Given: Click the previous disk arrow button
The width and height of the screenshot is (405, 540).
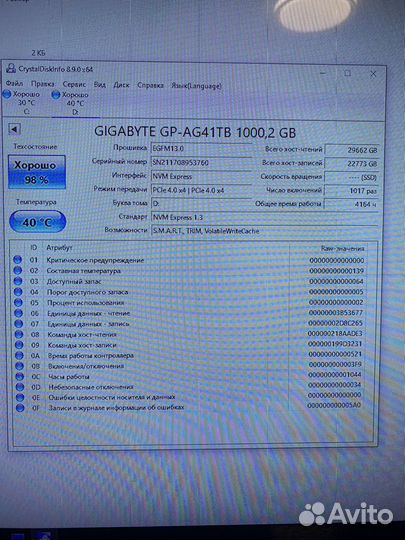Looking at the screenshot, I should pyautogui.click(x=14, y=129).
